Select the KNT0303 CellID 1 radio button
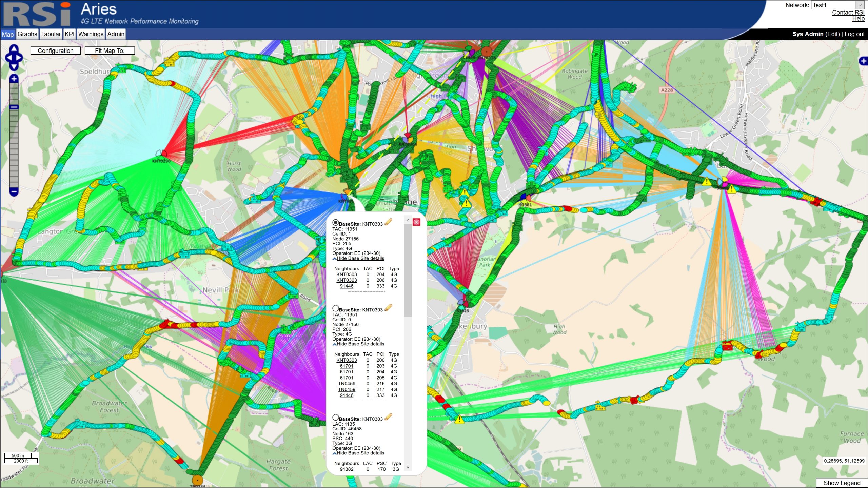Viewport: 868px width, 488px height. point(335,223)
